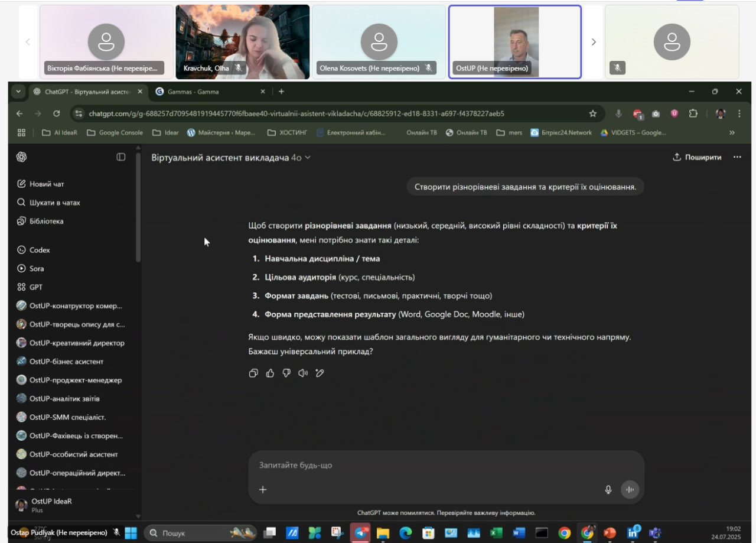The width and height of the screenshot is (756, 543).
Task: Show previous participants in the meeting strip
Action: [27, 42]
